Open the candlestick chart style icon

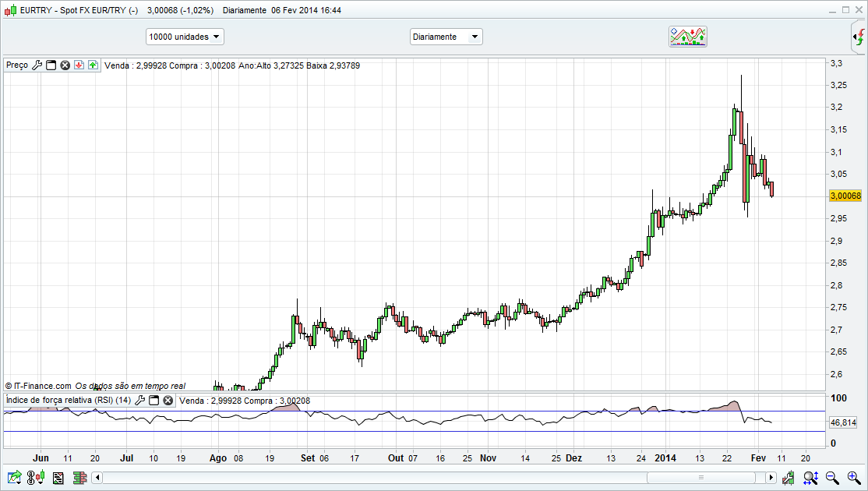[36, 478]
